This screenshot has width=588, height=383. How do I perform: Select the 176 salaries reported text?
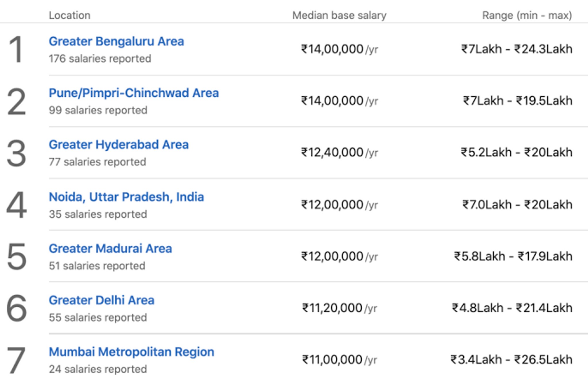coord(100,59)
